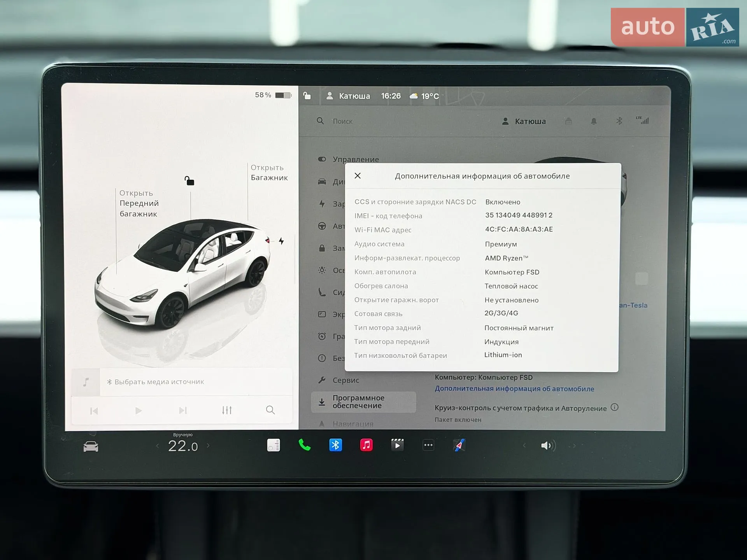Open the phone app in dock
Image resolution: width=747 pixels, height=560 pixels.
[x=304, y=445]
